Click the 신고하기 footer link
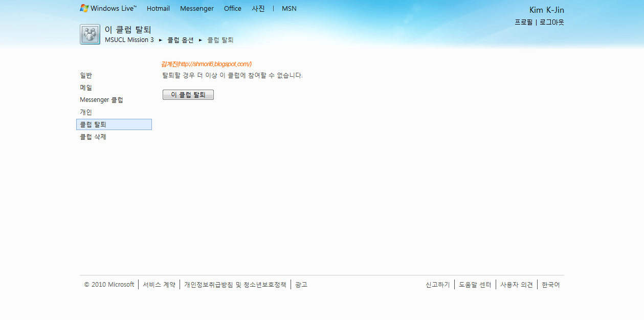 (x=438, y=285)
